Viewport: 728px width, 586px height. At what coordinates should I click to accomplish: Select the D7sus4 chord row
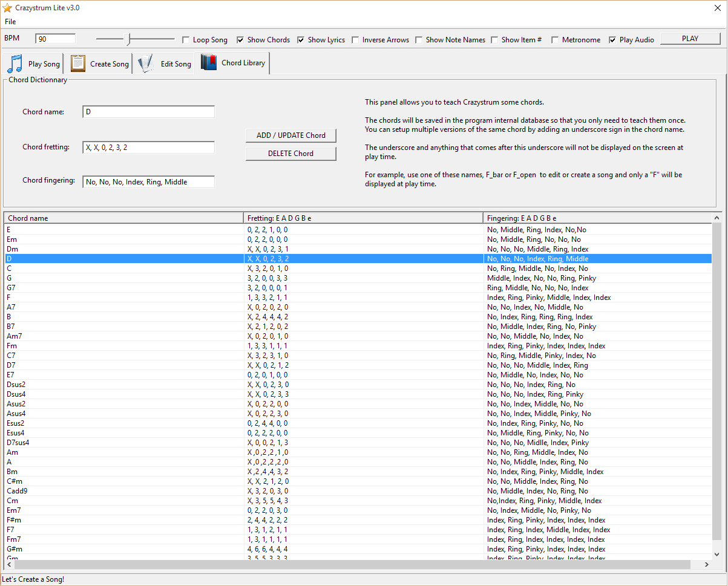click(358, 443)
